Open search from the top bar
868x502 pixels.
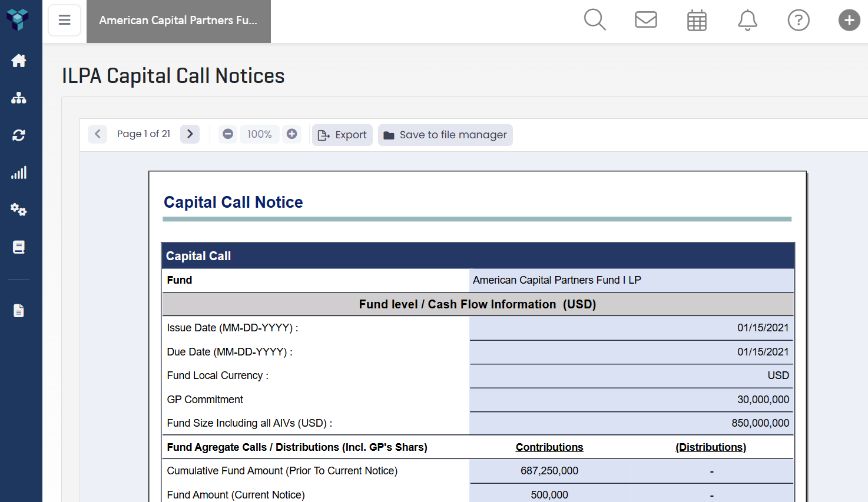click(x=595, y=19)
